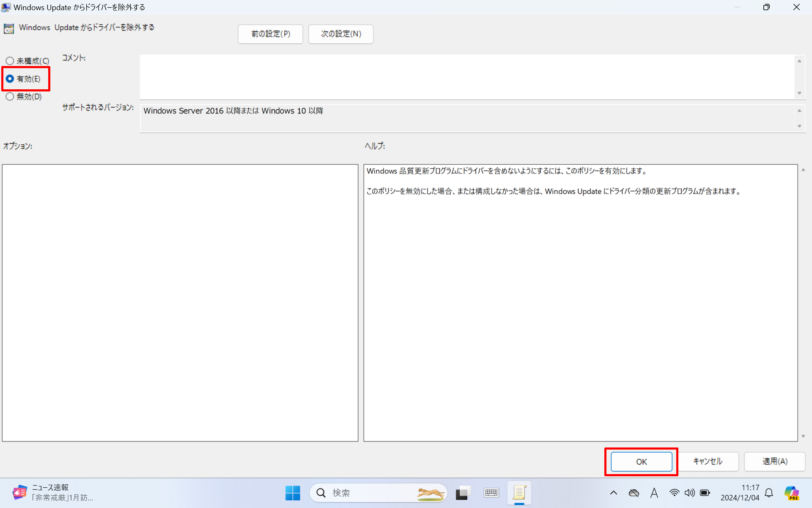Focus the コメント text box
This screenshot has height=508, width=812.
(467, 77)
